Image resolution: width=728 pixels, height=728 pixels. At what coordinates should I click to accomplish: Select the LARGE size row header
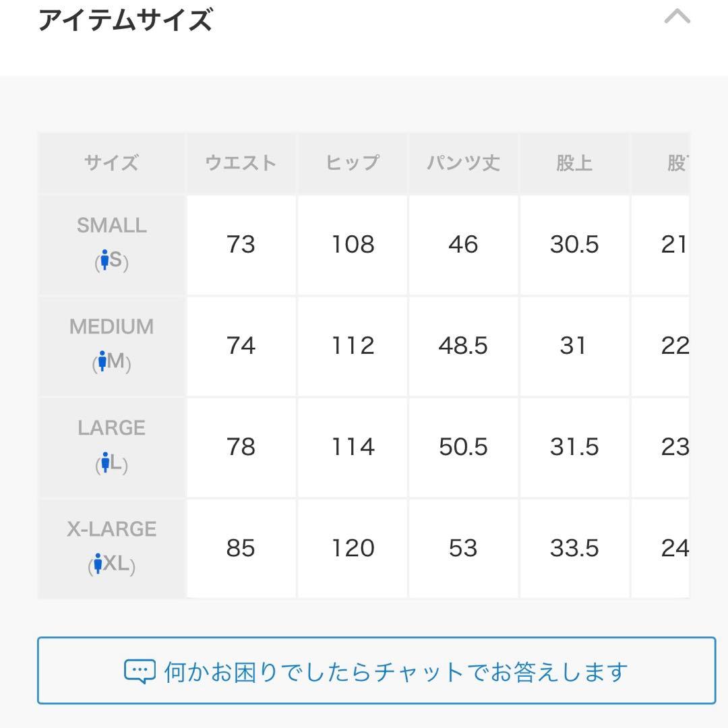[x=112, y=447]
